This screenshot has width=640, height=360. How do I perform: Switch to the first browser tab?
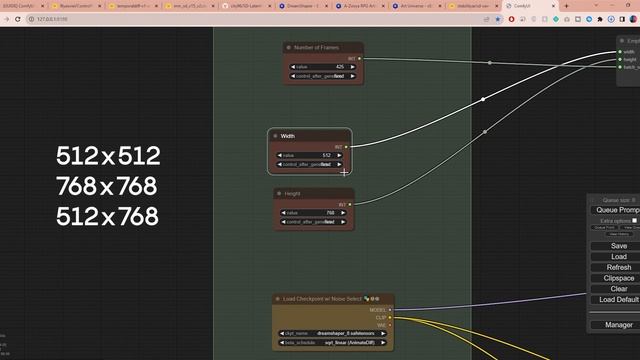[x=23, y=6]
